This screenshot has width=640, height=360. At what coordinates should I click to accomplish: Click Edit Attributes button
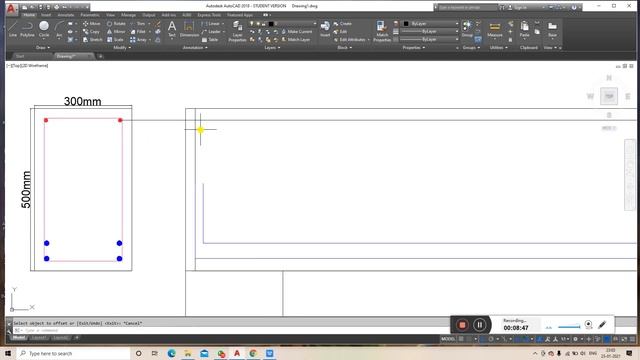pyautogui.click(x=351, y=40)
